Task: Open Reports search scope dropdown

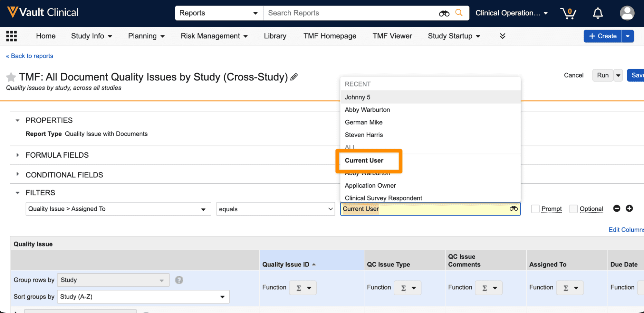Action: point(219,13)
